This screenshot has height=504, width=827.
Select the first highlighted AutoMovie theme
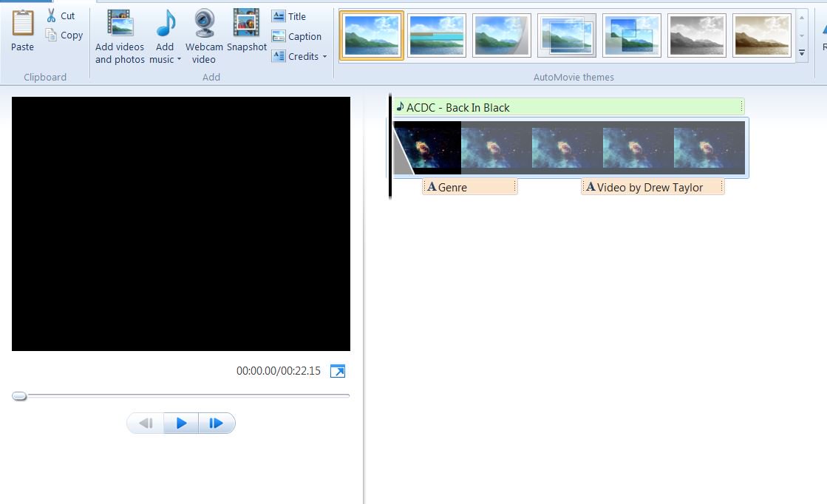click(x=372, y=36)
